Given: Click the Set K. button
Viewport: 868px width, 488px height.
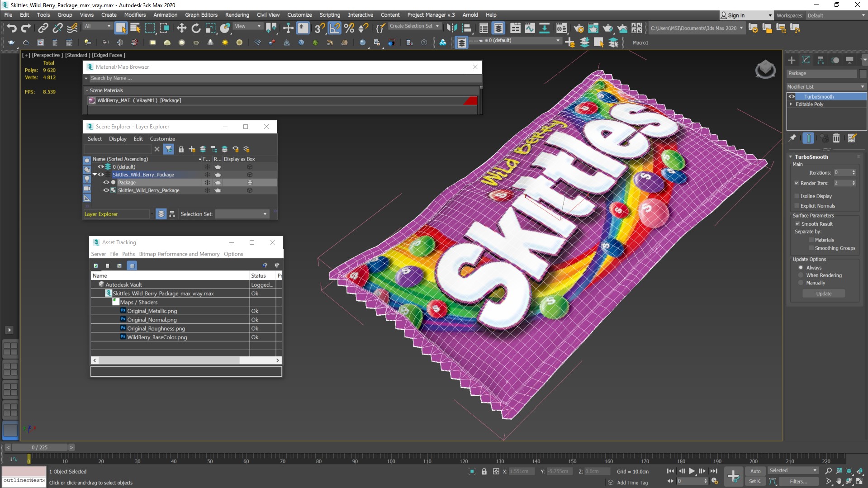Looking at the screenshot, I should point(755,481).
